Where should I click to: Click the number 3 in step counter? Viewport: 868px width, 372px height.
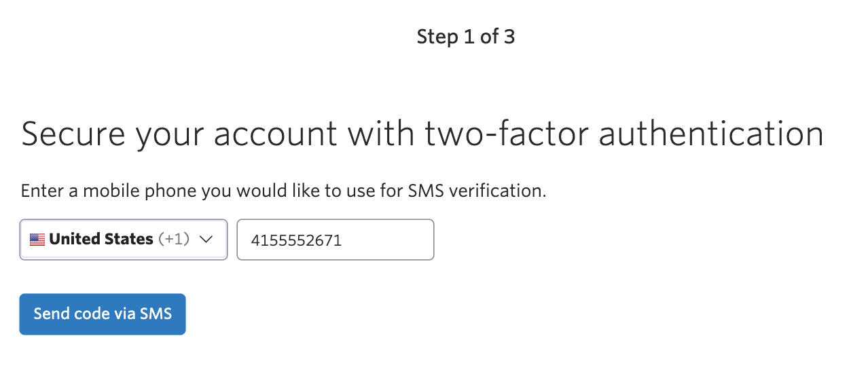coord(509,37)
